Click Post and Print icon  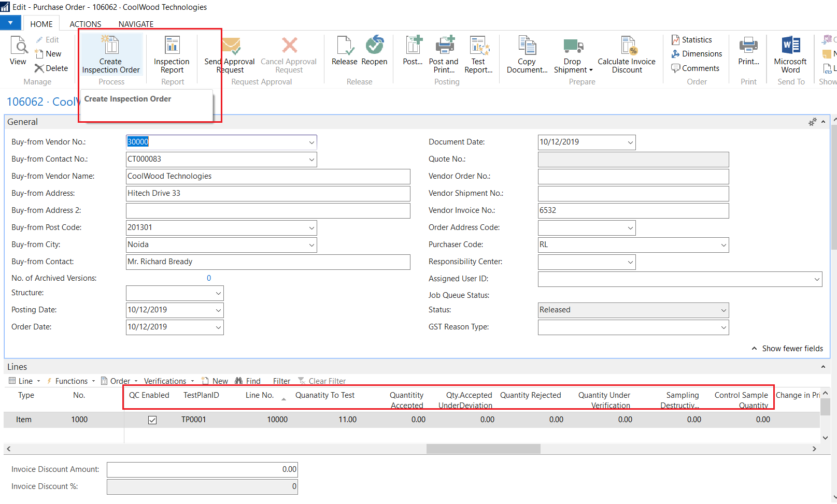pos(444,45)
